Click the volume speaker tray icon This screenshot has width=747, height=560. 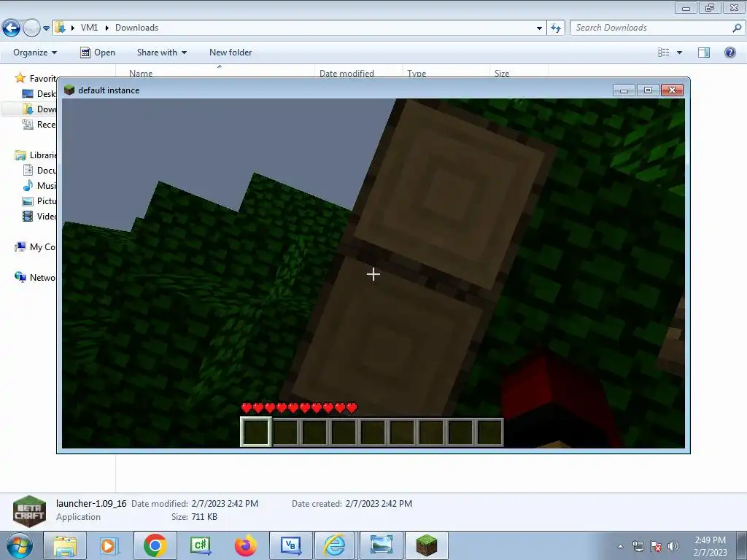(673, 546)
